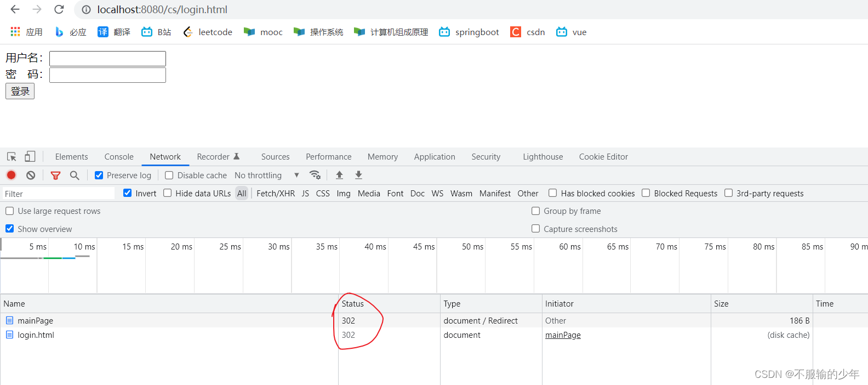Click the network Filter text box
The image size is (868, 385).
tap(59, 194)
